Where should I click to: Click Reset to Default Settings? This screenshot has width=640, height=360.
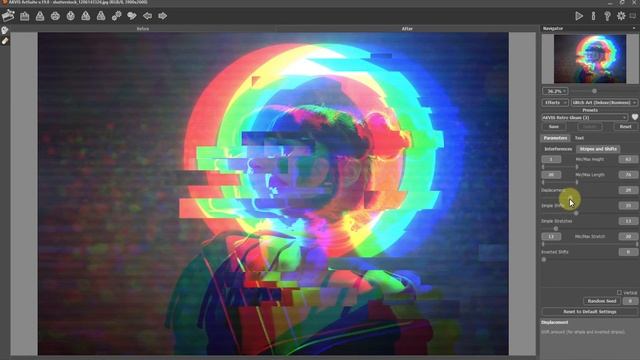tap(589, 311)
